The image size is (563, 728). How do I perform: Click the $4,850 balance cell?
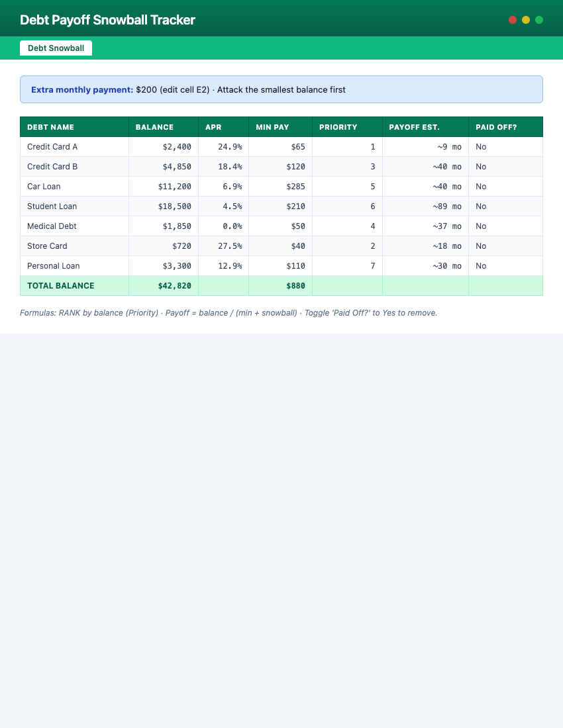coord(164,167)
